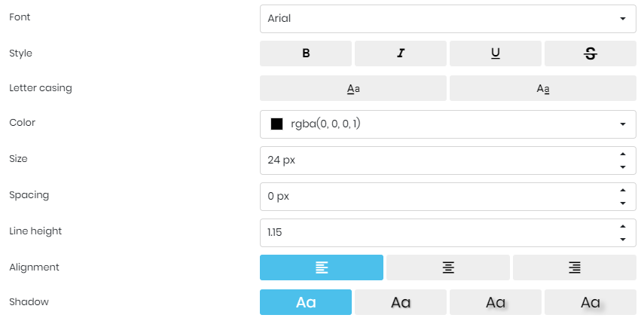
Task: Increase the font size value
Action: (x=623, y=154)
